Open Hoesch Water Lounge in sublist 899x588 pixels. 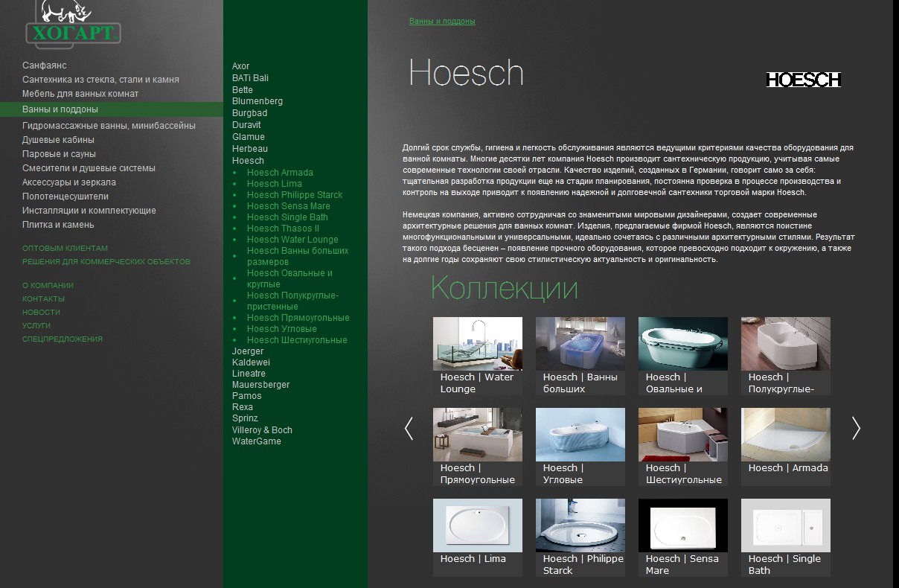point(292,240)
